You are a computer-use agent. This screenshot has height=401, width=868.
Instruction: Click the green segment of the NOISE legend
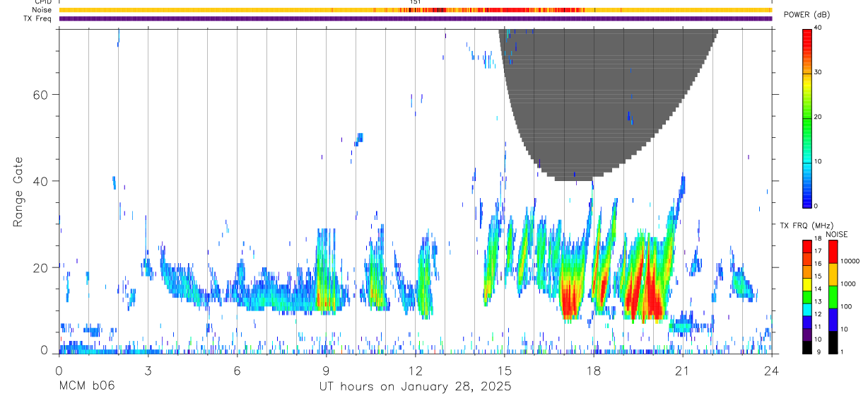833,296
